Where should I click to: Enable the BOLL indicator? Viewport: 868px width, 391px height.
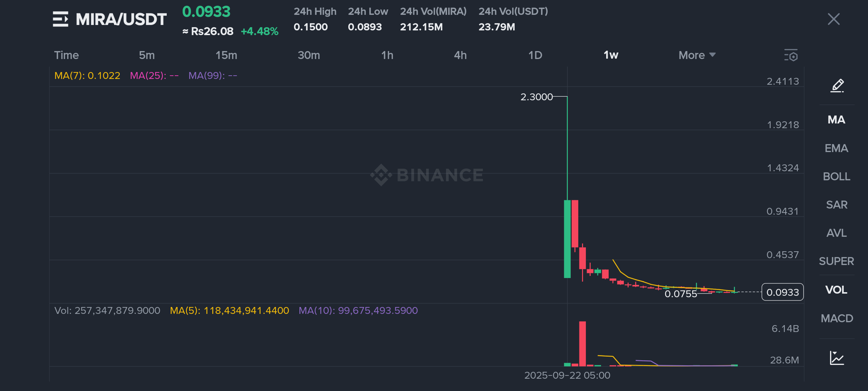tap(837, 176)
